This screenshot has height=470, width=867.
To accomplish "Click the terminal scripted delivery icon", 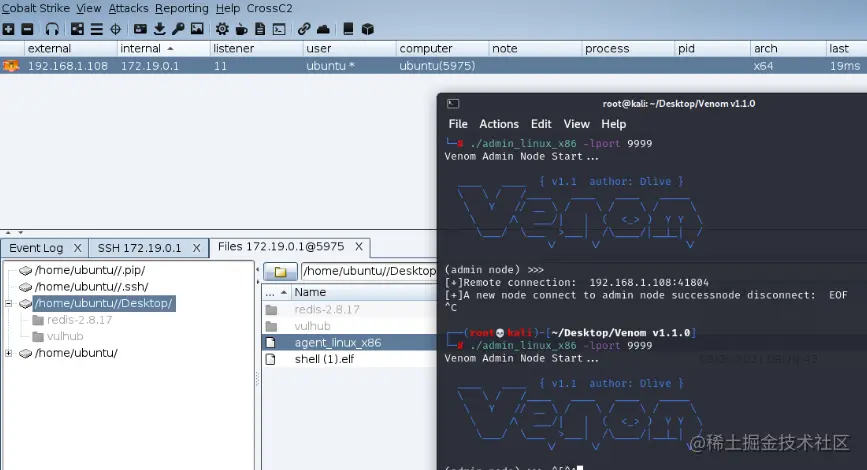I will click(x=279, y=29).
